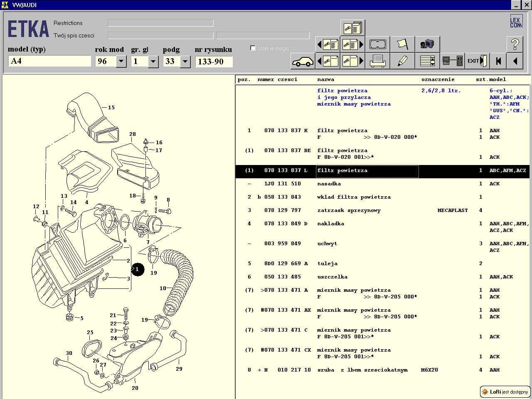The height and width of the screenshot is (399, 532).
Task: Click the model (typ) field A4
Action: click(49, 61)
